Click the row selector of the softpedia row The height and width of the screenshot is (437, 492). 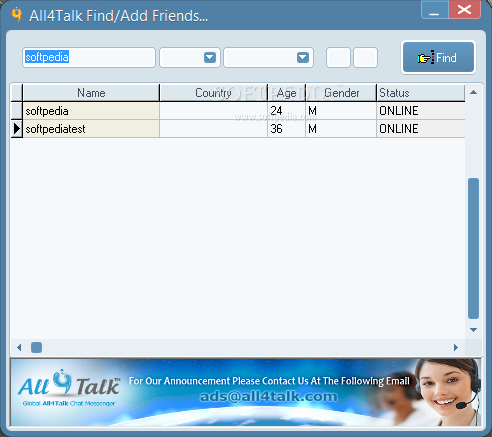coord(17,111)
